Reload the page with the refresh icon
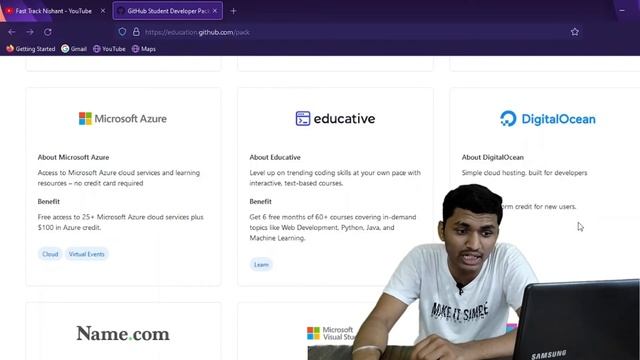The width and height of the screenshot is (640, 360). tap(48, 32)
